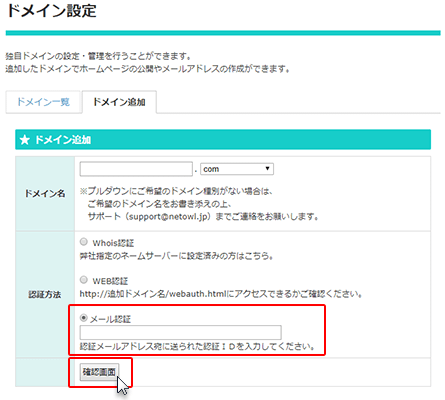Select the メール認証 radio button
The height and width of the screenshot is (400, 445).
[x=84, y=318]
